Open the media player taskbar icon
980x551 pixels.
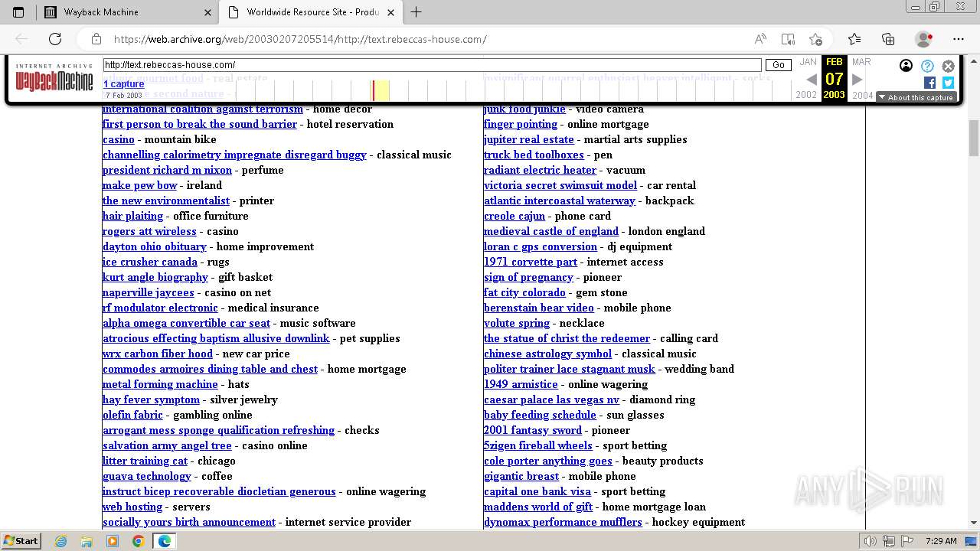(x=113, y=541)
